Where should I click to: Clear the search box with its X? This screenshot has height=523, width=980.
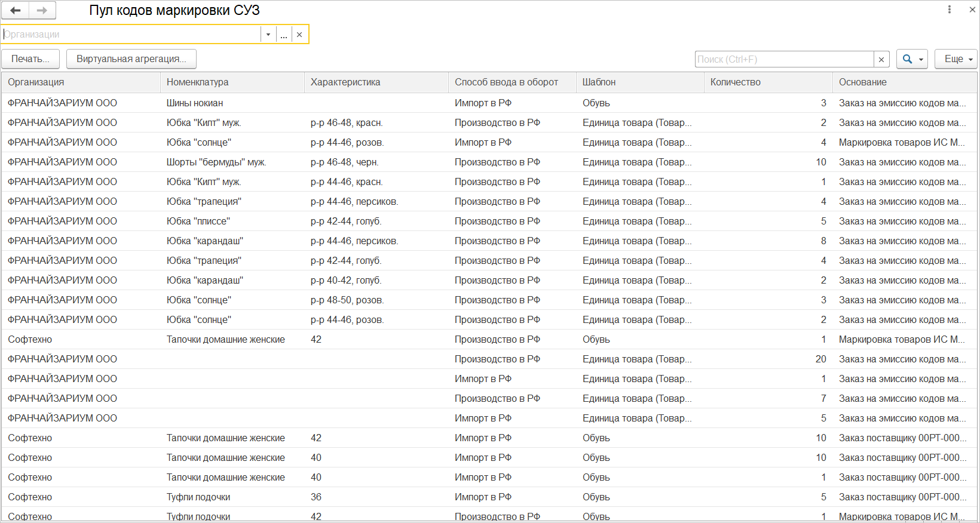(881, 59)
